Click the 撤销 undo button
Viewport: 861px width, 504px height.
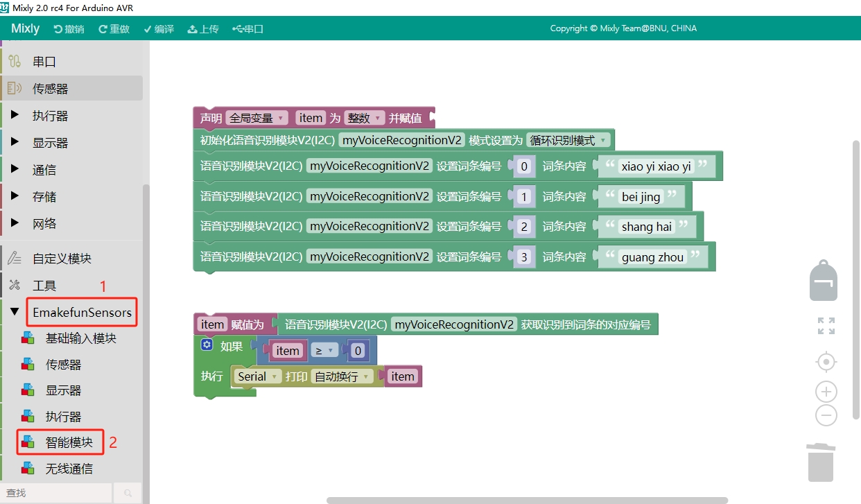click(x=69, y=29)
